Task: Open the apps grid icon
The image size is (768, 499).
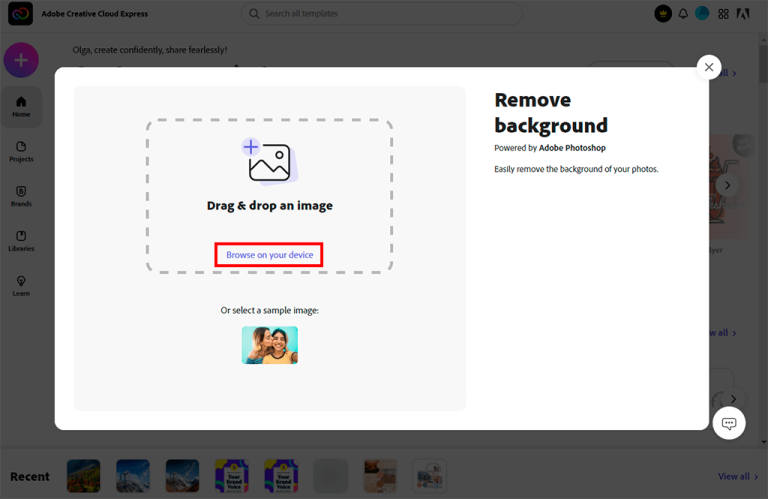Action: coord(723,14)
